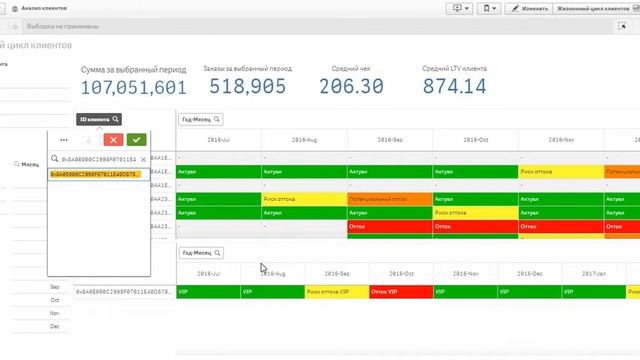Click the 874.14 average LTV KPI

point(454,87)
